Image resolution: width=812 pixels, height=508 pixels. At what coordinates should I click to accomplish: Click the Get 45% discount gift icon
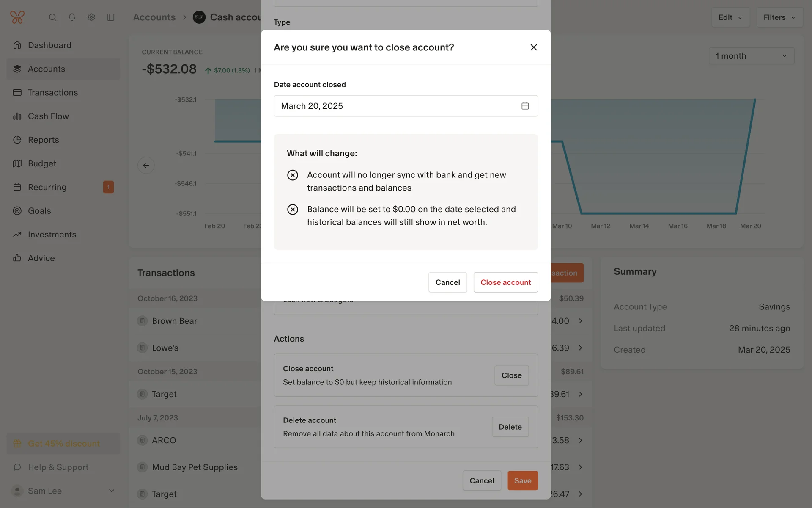click(17, 444)
